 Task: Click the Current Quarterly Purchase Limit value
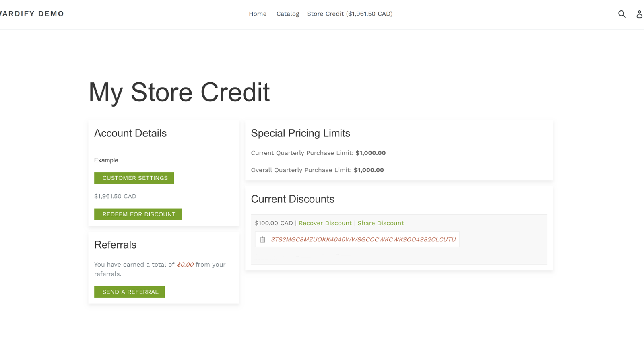click(x=370, y=153)
